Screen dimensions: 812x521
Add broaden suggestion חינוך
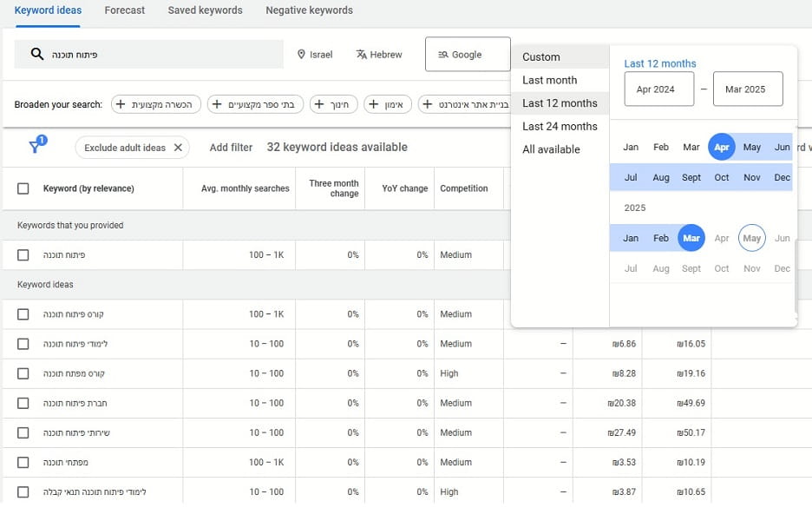[x=333, y=104]
